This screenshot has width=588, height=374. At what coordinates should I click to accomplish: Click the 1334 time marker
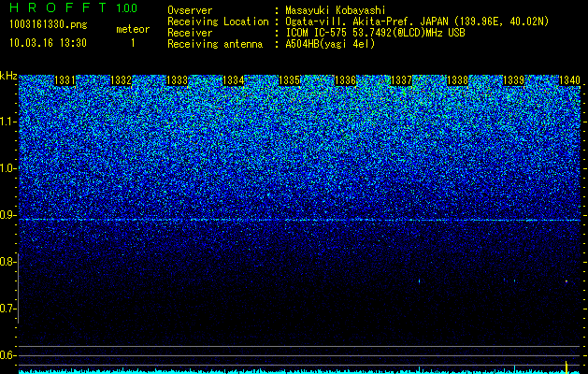pos(234,80)
